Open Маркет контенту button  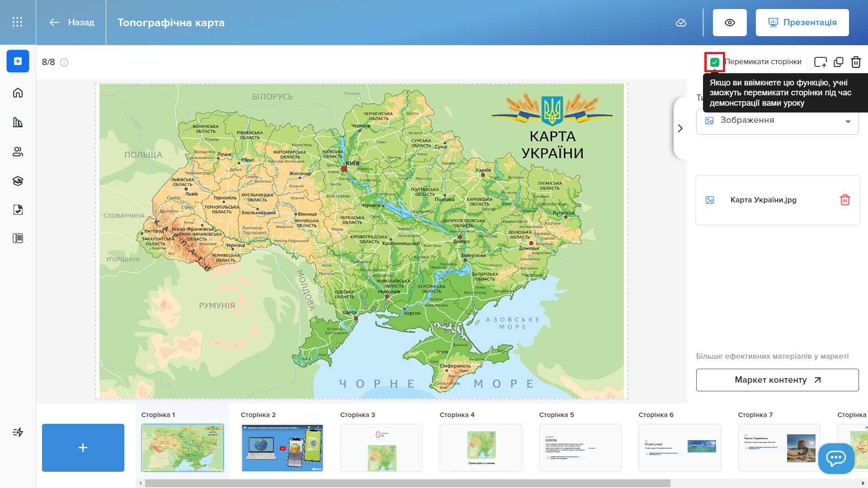[777, 380]
